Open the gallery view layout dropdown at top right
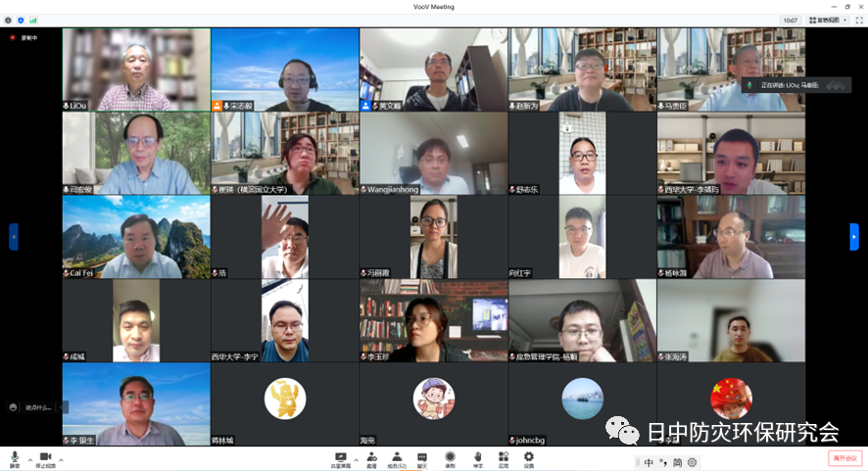The image size is (868, 471). (x=828, y=20)
